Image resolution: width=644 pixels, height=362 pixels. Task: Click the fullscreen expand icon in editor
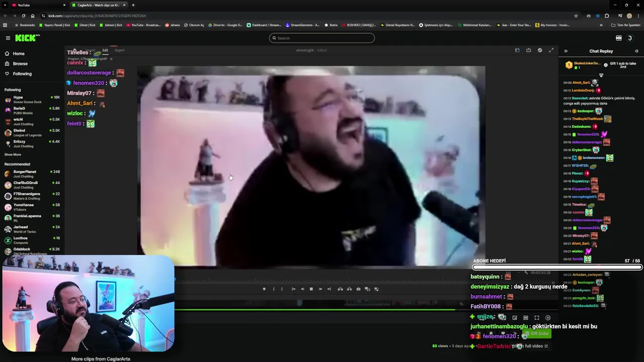pos(551,50)
